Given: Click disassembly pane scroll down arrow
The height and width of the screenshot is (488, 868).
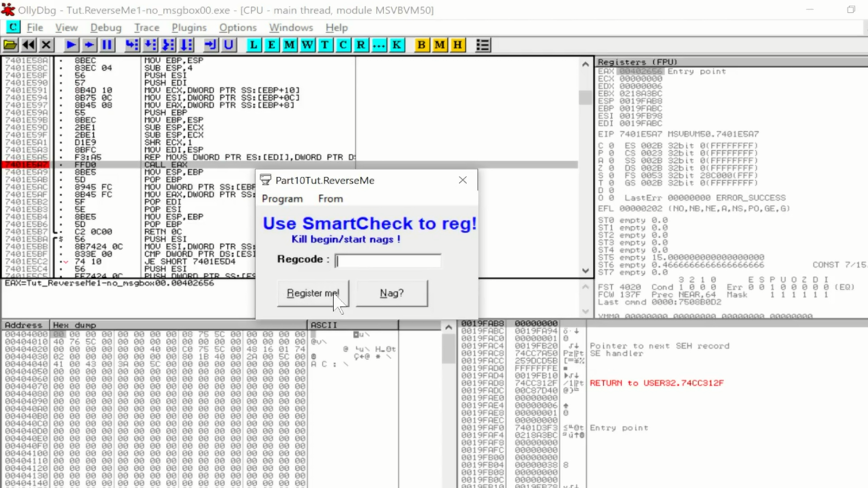Looking at the screenshot, I should 585,271.
